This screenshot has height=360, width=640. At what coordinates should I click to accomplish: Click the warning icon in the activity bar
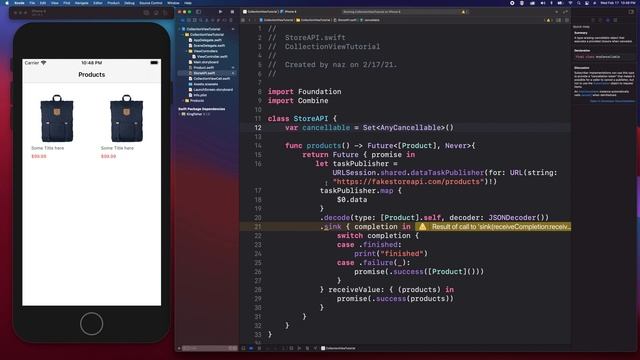[x=463, y=12]
